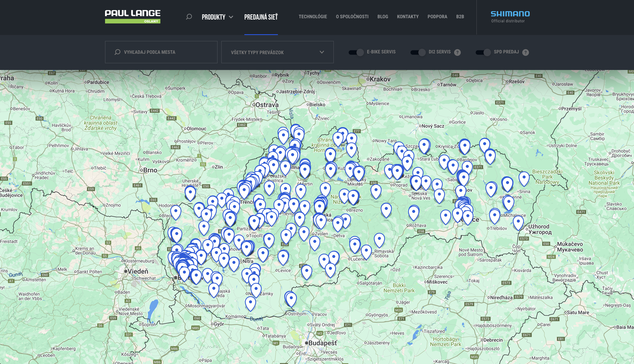Click the map pin near Rožňava
Screen dimensions: 634x364
point(414,213)
